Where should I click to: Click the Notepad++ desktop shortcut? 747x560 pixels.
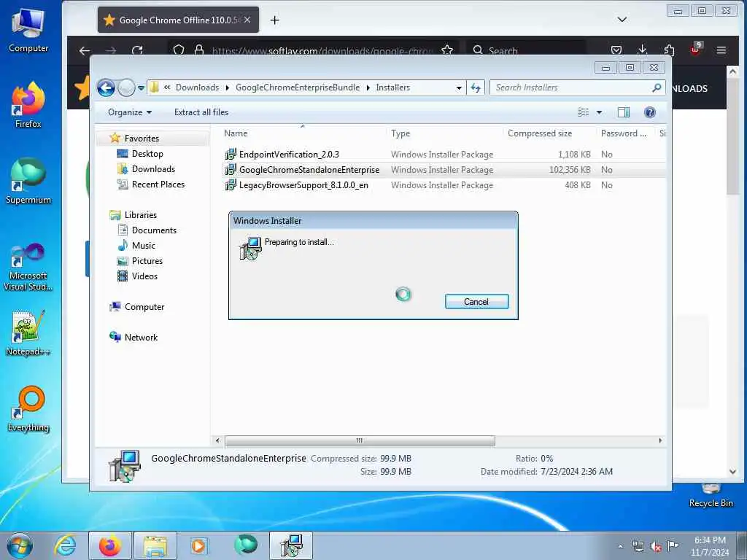[x=28, y=333]
